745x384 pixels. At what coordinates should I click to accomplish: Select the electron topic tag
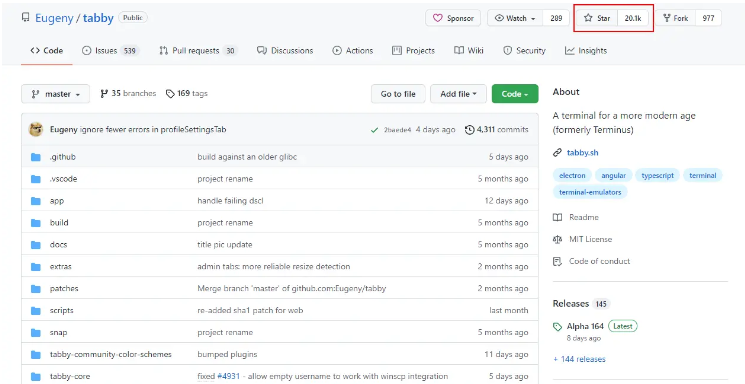tap(572, 175)
